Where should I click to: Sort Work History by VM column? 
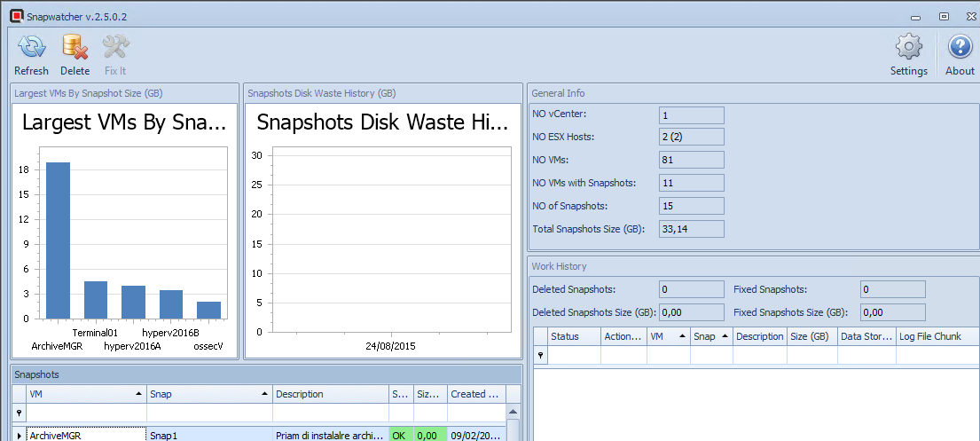pyautogui.click(x=669, y=336)
